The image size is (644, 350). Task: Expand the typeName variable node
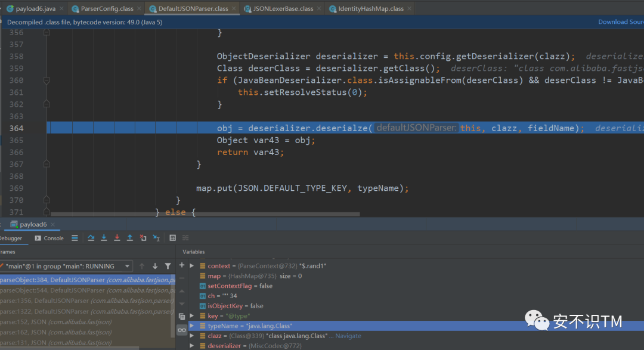(x=191, y=326)
